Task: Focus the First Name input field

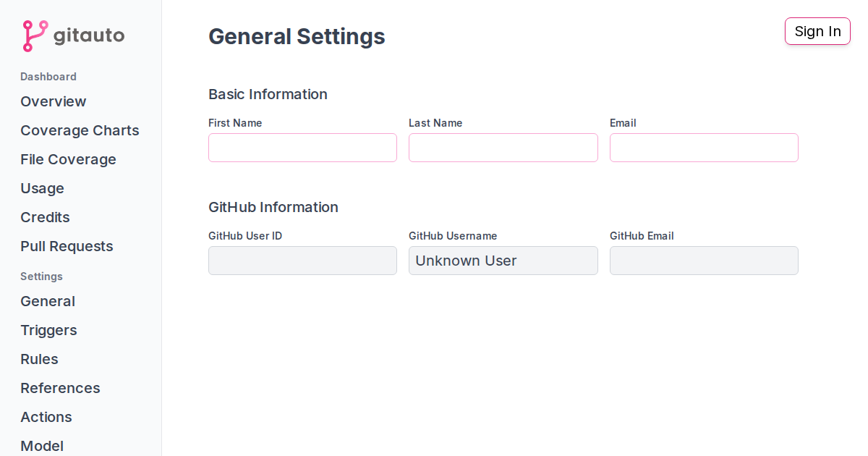Action: click(x=302, y=148)
